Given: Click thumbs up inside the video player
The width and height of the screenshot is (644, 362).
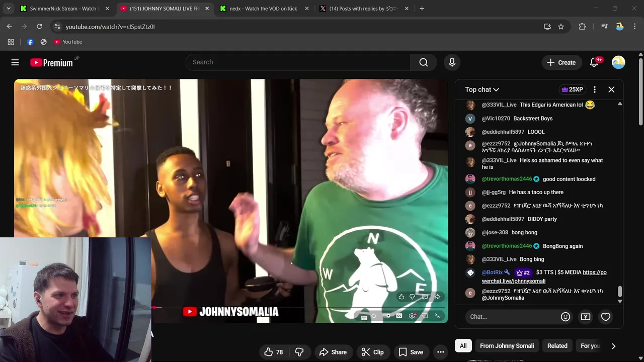Looking at the screenshot, I should click(x=401, y=297).
